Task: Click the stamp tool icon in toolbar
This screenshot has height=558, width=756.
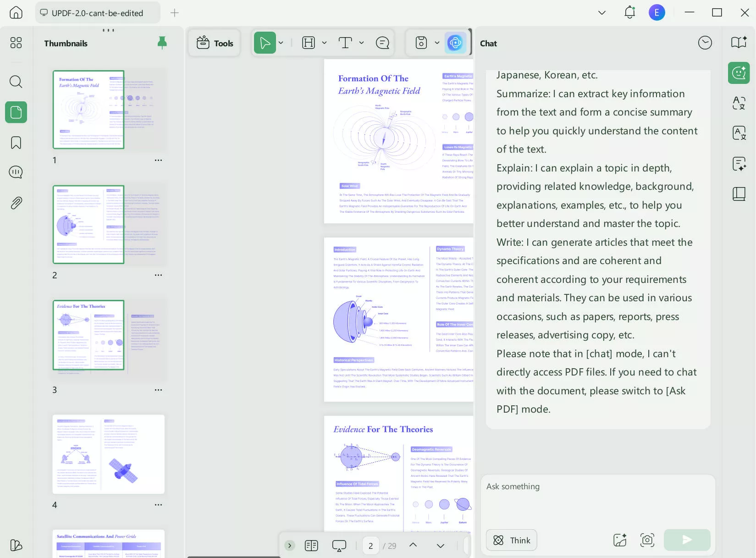Action: point(421,43)
